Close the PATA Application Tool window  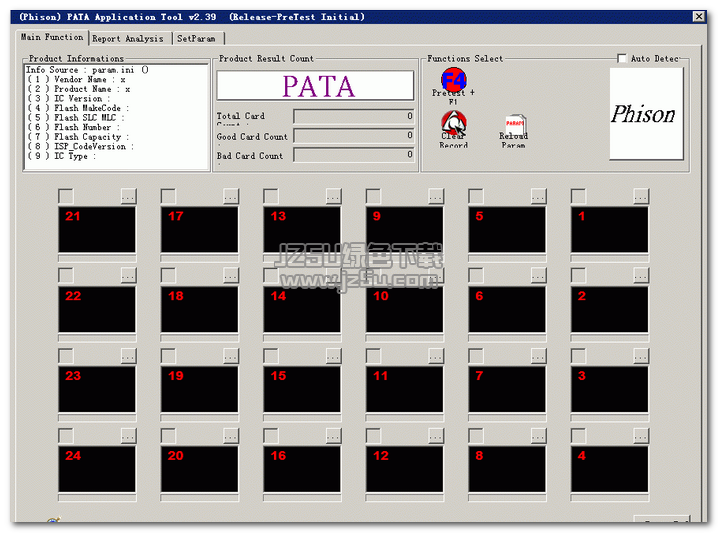[699, 17]
